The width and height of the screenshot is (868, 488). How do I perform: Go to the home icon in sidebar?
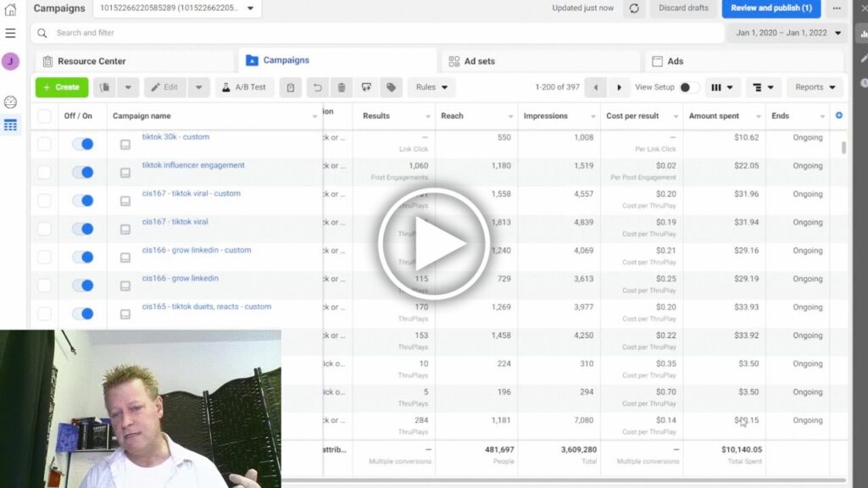10,8
